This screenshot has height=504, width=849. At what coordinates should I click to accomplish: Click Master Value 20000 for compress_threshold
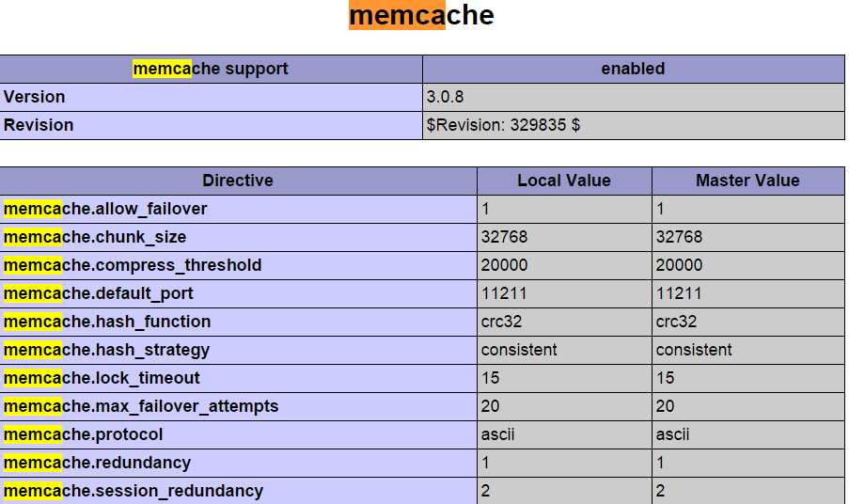coord(680,265)
